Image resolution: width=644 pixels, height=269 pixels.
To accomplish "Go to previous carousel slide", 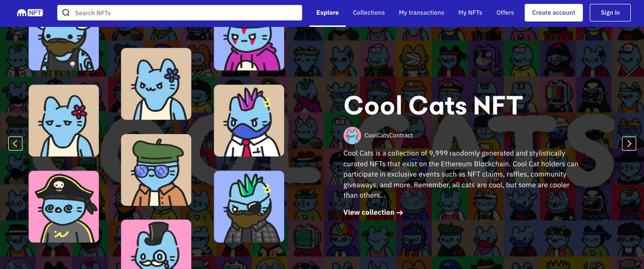I will coord(16,143).
